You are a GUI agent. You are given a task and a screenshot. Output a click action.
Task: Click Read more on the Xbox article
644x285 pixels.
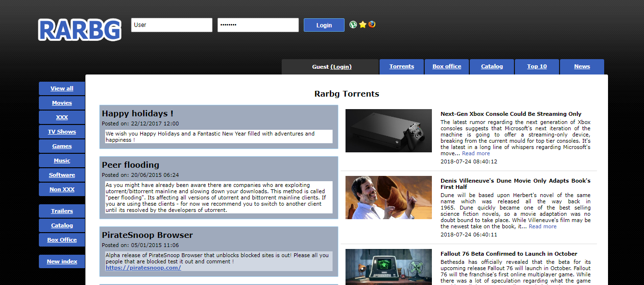tap(476, 153)
